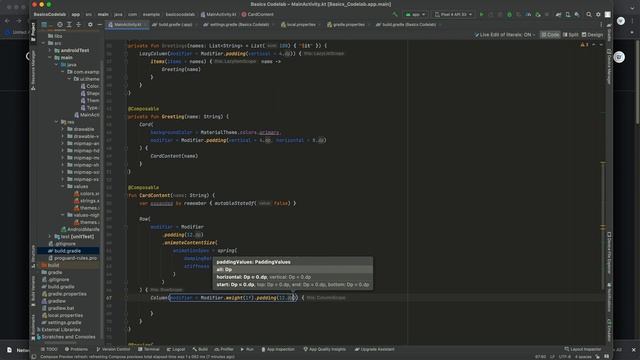Collapse the values-night folder
Image resolution: width=640 pixels, height=360 pixels.
pos(63,215)
